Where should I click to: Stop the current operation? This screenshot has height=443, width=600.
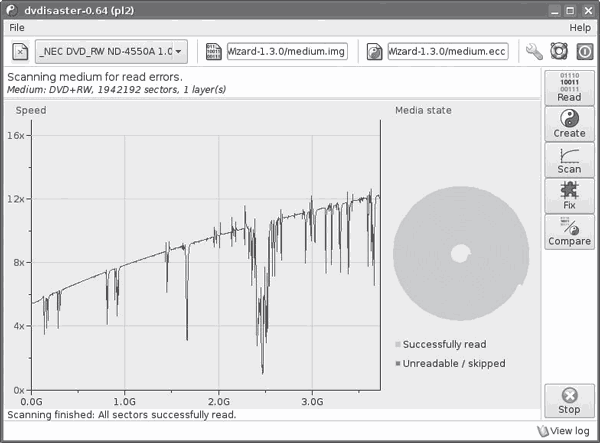[x=569, y=400]
